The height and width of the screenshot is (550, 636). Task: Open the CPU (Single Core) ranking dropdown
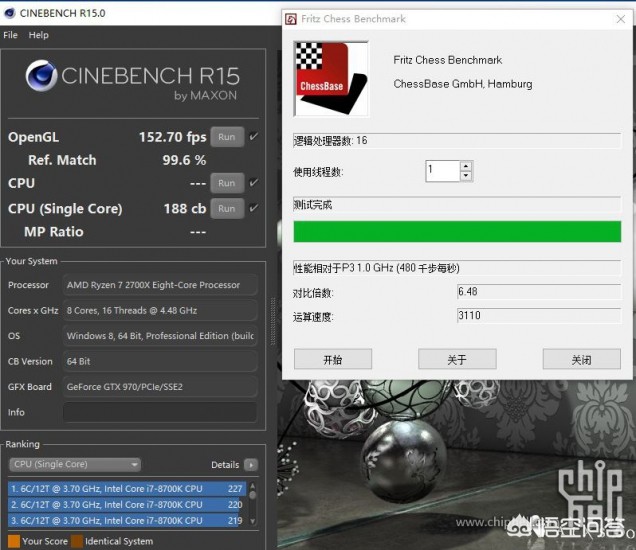(75, 464)
